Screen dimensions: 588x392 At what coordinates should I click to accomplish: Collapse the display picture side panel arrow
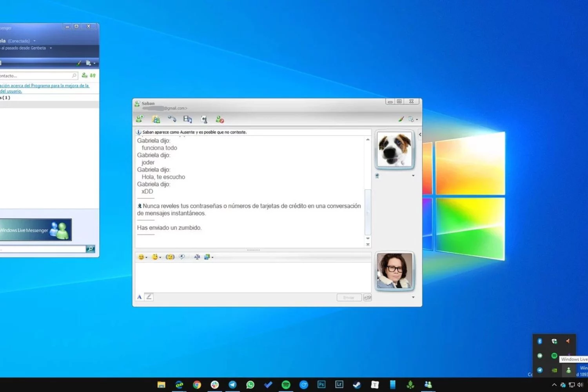pos(420,134)
